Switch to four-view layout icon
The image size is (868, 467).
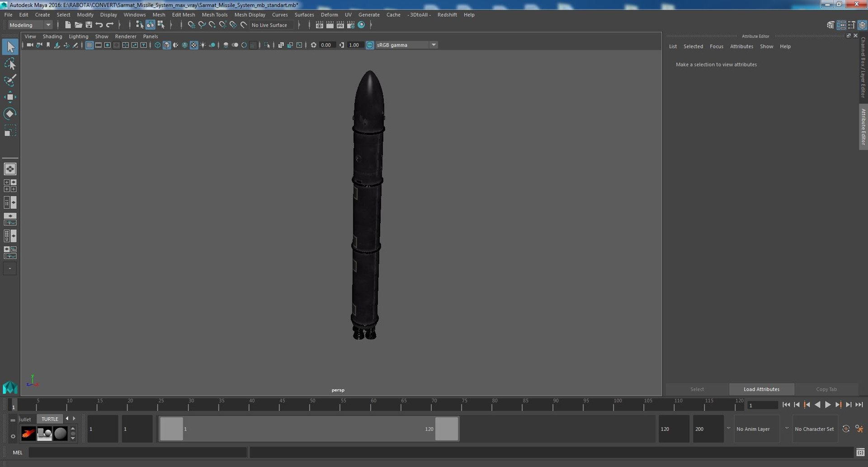coord(10,186)
